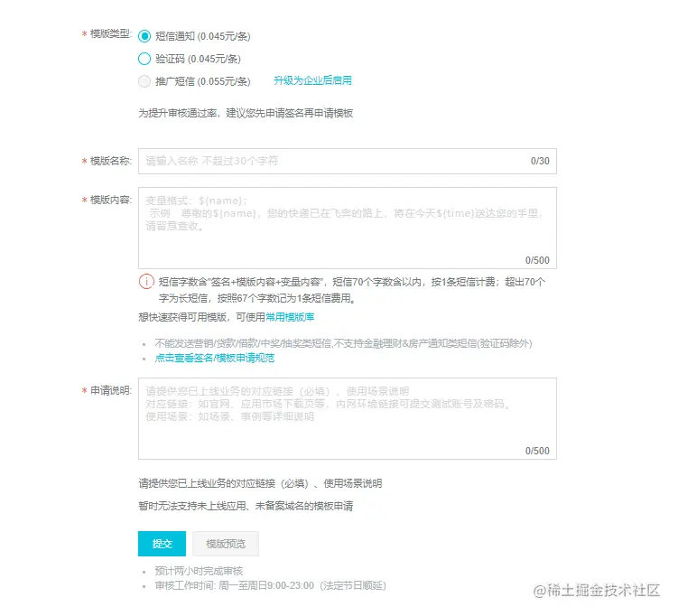
Task: Select the disabled 推广短信 radio option
Action: (144, 81)
